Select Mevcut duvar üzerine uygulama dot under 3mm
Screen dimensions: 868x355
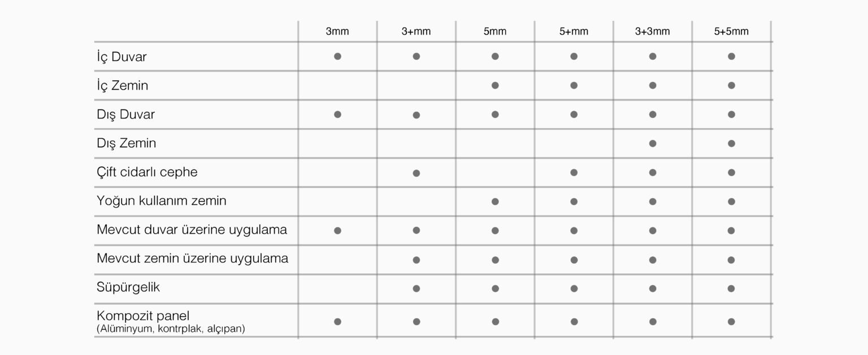337,230
